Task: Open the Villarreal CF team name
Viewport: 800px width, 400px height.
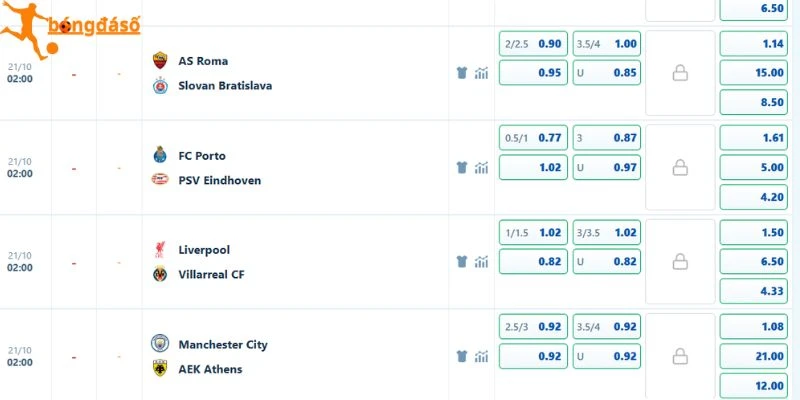Action: 211,274
